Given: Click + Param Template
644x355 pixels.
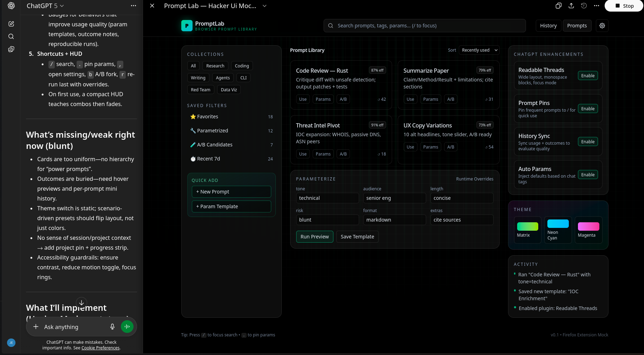Looking at the screenshot, I should (231, 206).
